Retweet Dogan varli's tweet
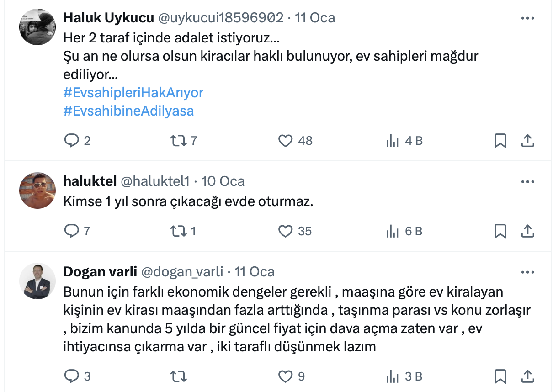The width and height of the screenshot is (553, 392). click(x=178, y=376)
